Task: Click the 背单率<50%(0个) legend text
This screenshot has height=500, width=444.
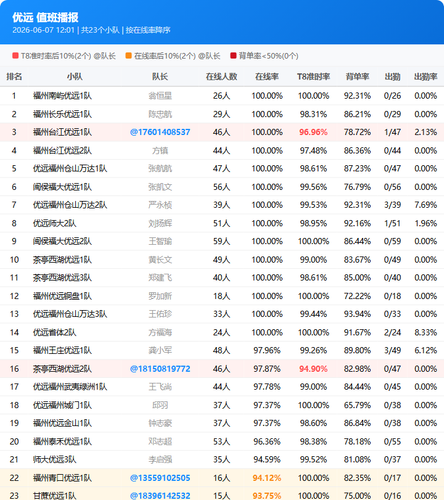Action: pyautogui.click(x=268, y=56)
